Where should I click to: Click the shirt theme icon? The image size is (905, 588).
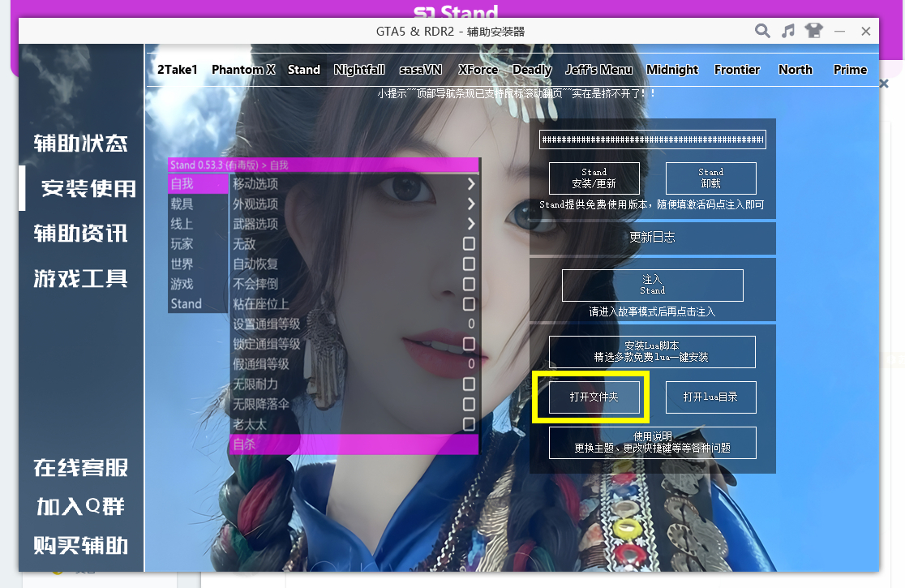pos(813,32)
